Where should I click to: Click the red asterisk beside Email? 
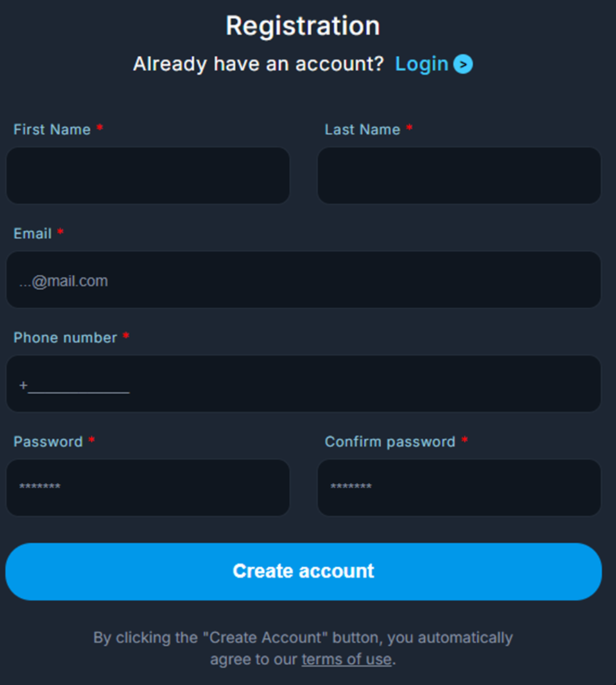60,233
